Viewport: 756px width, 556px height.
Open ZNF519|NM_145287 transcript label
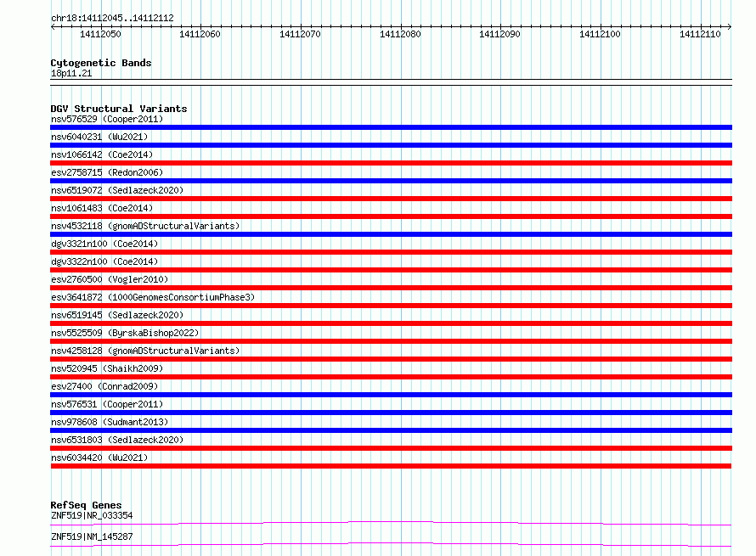point(92,536)
